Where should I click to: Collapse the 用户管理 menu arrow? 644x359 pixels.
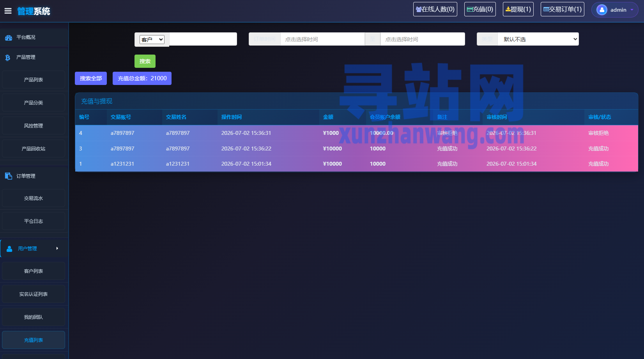pyautogui.click(x=57, y=248)
